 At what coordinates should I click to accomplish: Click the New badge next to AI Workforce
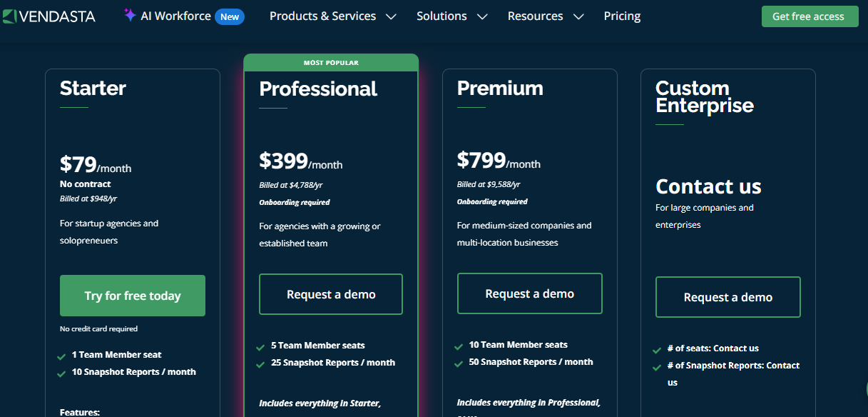(x=229, y=15)
